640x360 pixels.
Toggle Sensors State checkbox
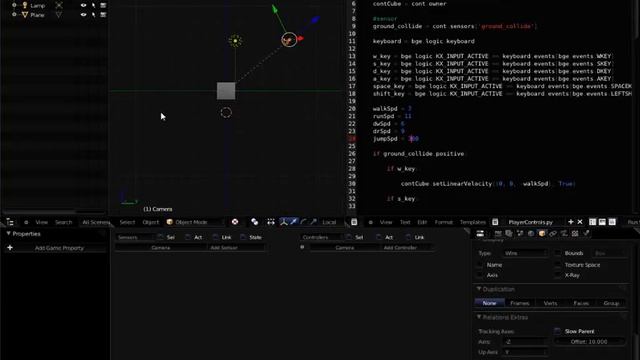coord(244,237)
